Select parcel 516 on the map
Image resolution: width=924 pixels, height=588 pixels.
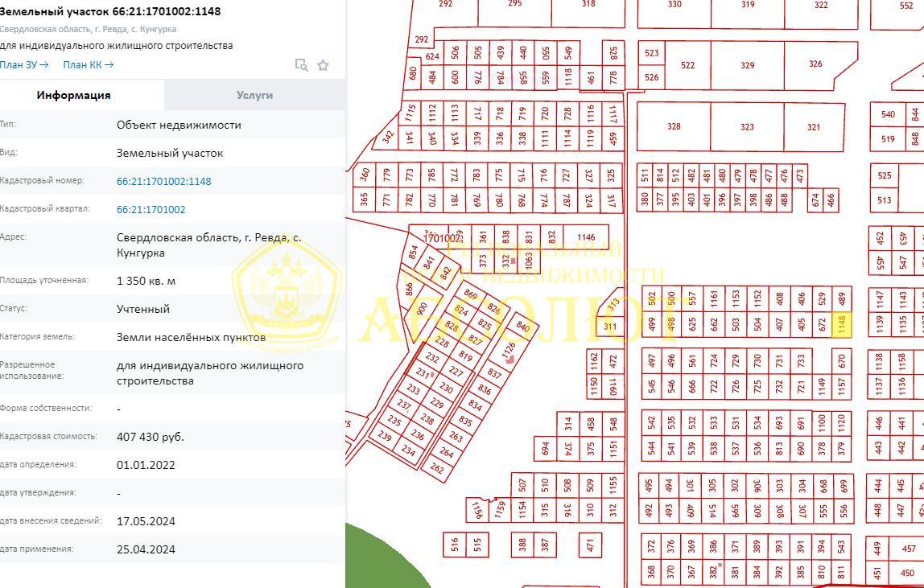tap(454, 545)
